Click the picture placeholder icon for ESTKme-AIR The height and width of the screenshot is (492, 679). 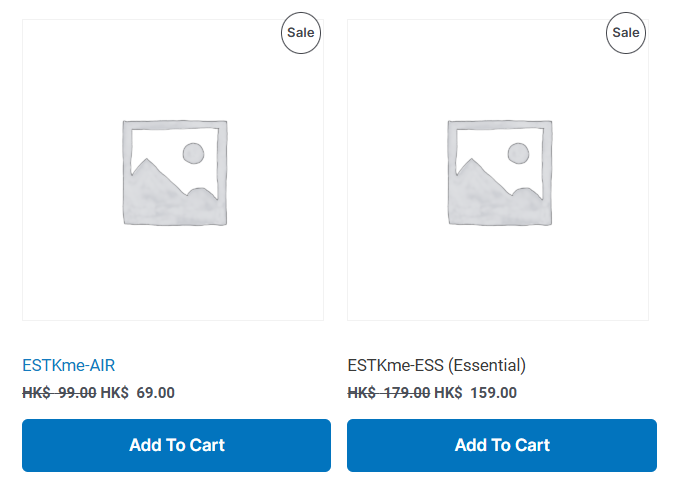(175, 172)
